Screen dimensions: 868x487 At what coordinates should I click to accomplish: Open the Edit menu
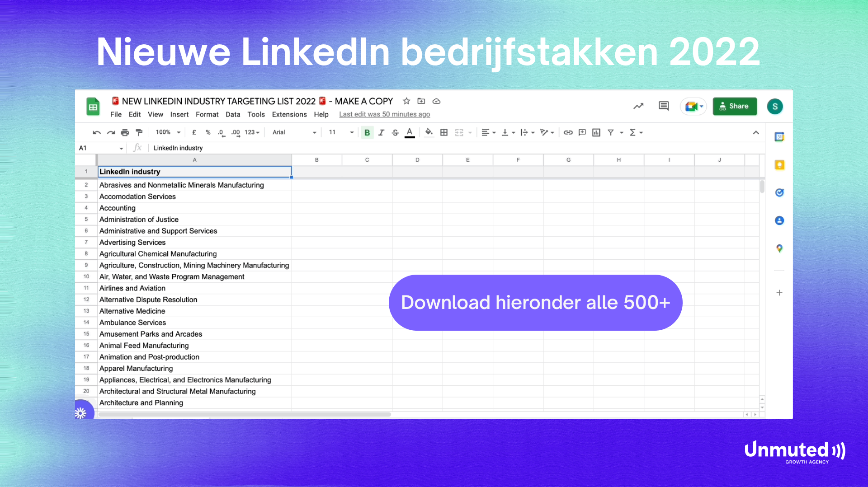pyautogui.click(x=134, y=114)
